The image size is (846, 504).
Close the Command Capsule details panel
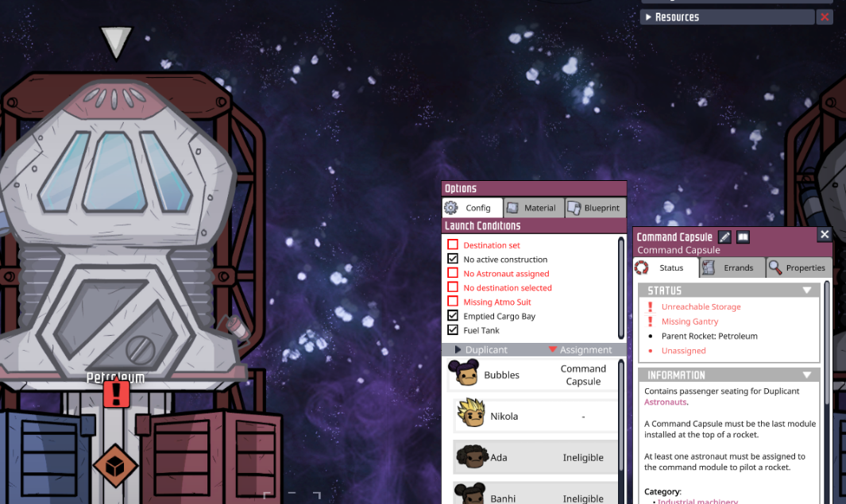click(825, 234)
